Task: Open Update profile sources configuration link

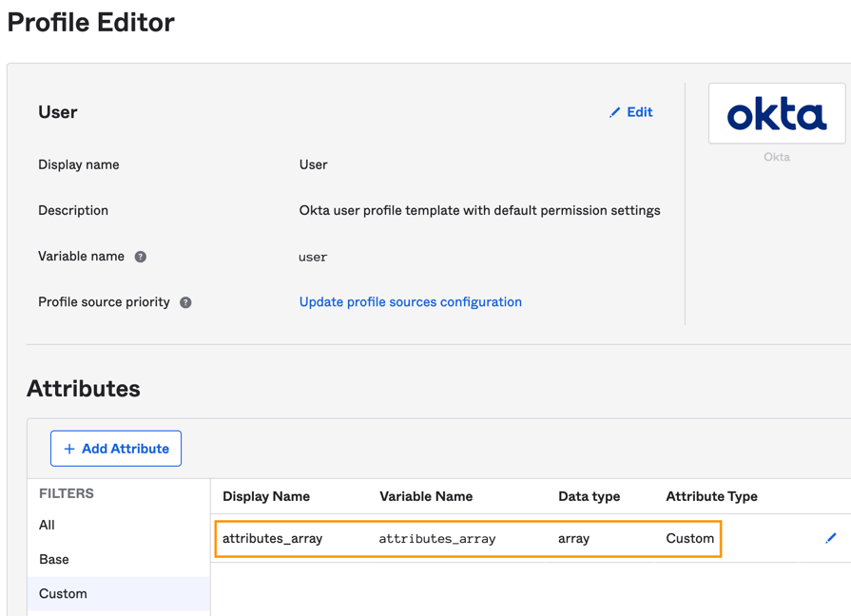Action: tap(410, 302)
